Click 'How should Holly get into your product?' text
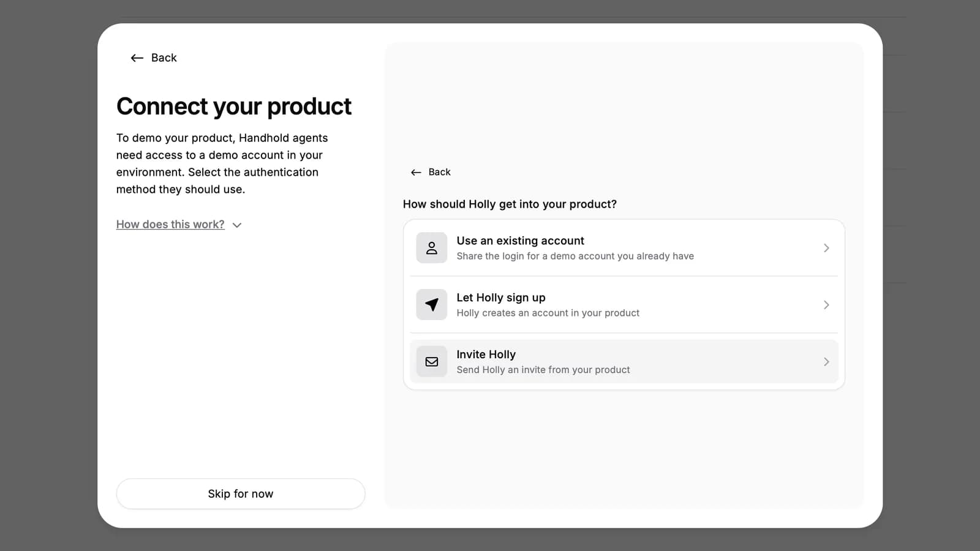Screen dimensions: 980x551 coord(510,204)
